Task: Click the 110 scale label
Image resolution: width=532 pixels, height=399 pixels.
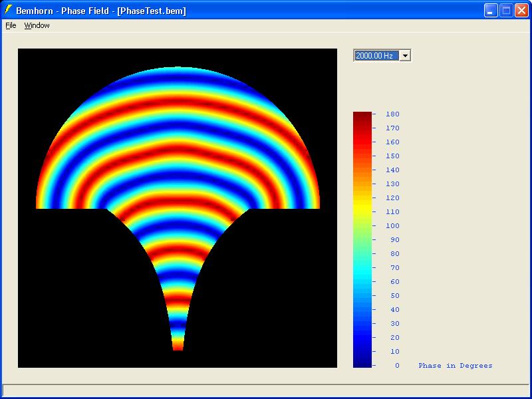Action: (392, 211)
